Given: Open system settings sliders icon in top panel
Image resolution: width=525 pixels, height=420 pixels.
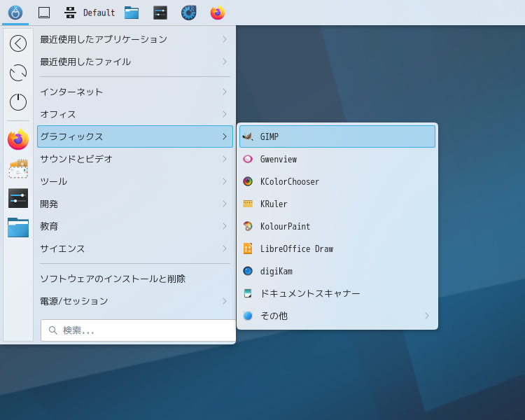Looking at the screenshot, I should [x=160, y=13].
